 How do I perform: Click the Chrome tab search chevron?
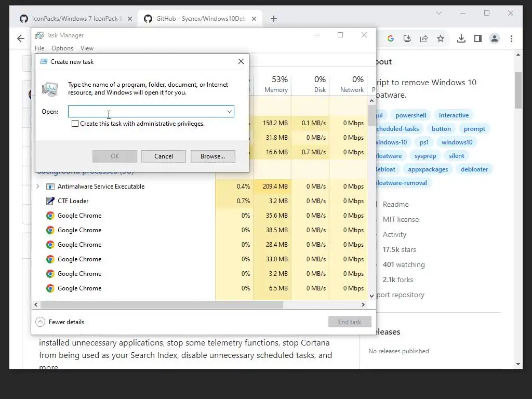pos(438,13)
